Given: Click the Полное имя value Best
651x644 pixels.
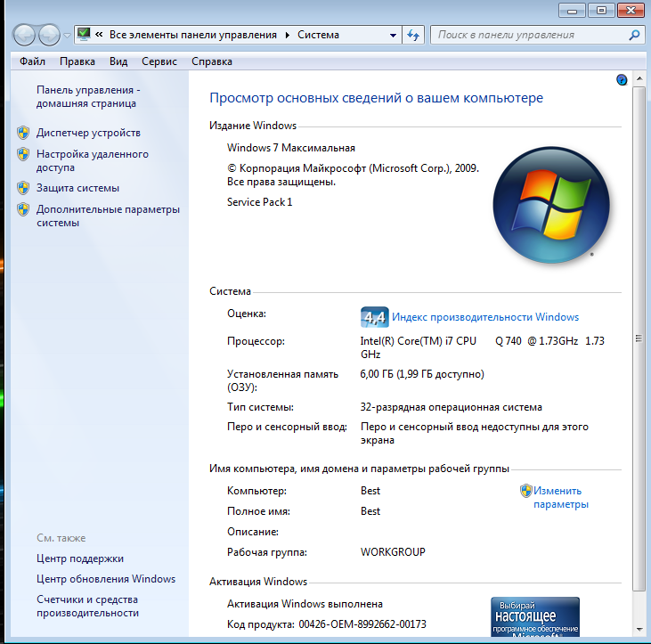Looking at the screenshot, I should 370,511.
